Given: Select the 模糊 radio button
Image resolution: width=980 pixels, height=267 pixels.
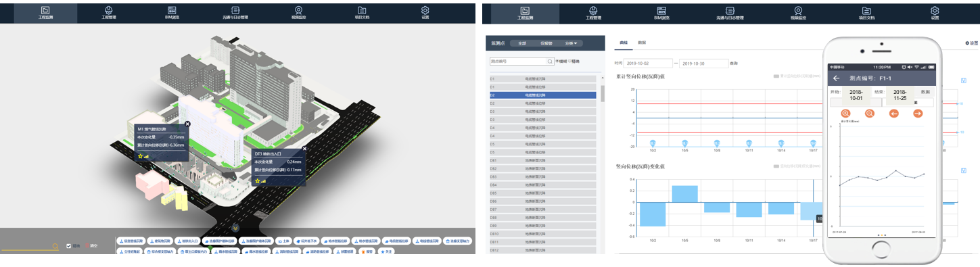Looking at the screenshot, I should tap(557, 61).
